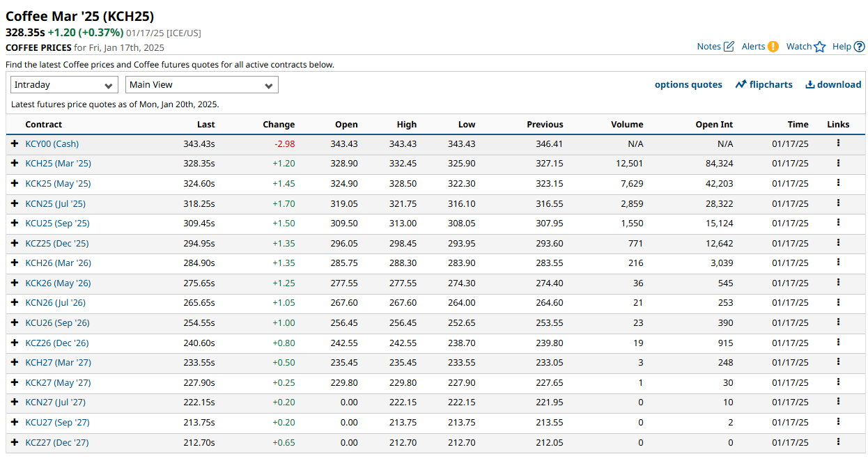This screenshot has width=868, height=461.
Task: Sort table by Volume column header
Action: tap(627, 125)
